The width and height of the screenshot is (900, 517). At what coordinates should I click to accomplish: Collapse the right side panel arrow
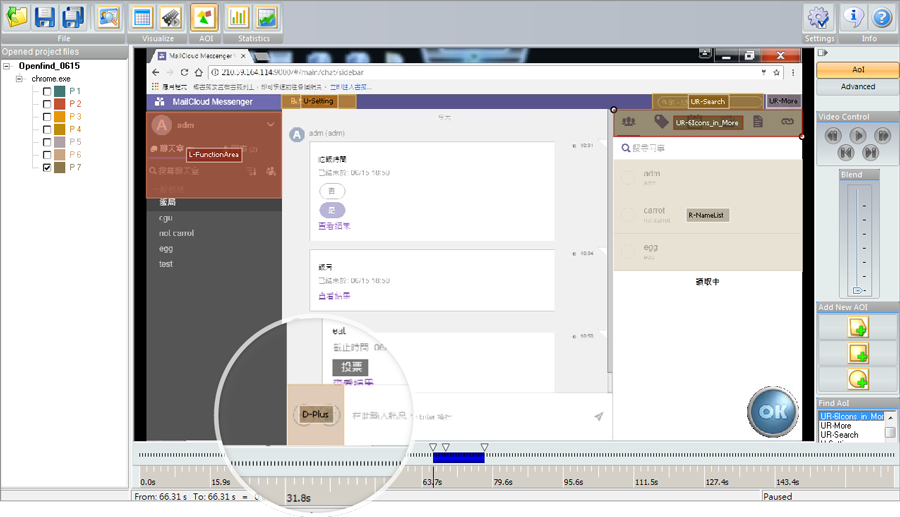coord(822,53)
